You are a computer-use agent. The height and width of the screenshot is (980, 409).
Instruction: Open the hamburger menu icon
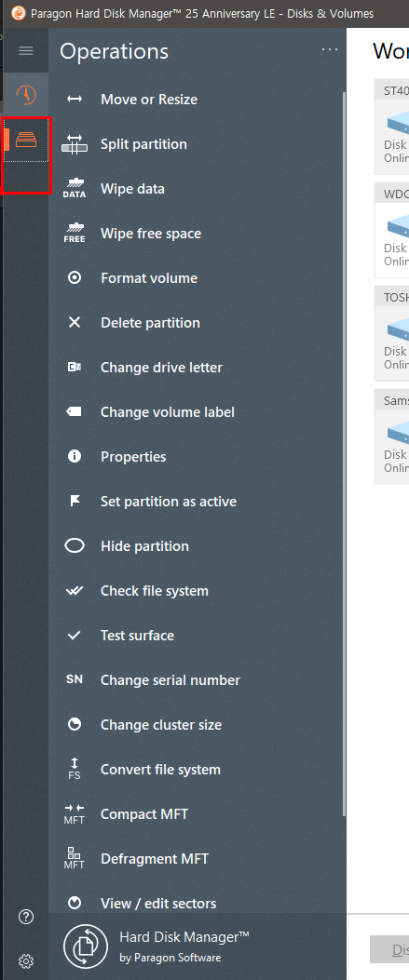click(26, 50)
